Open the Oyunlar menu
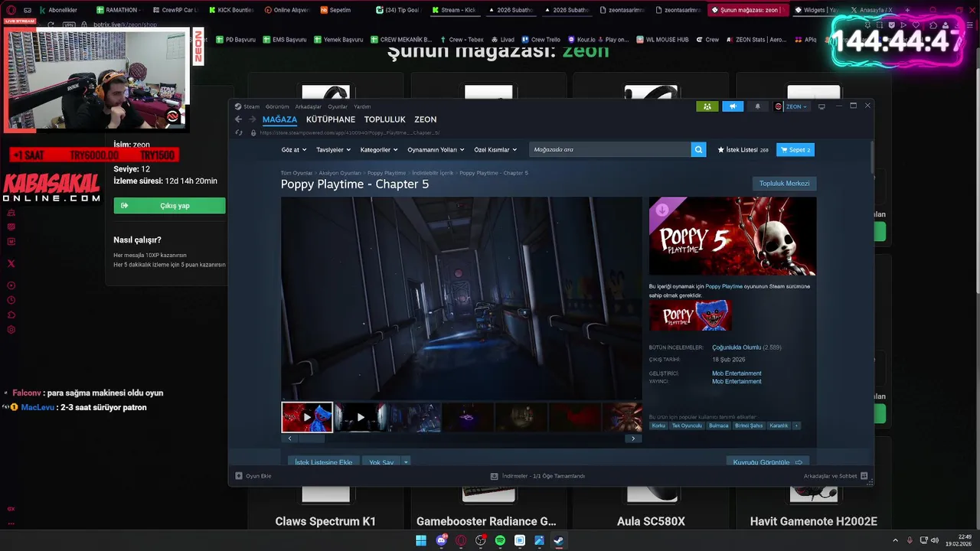 click(x=338, y=106)
